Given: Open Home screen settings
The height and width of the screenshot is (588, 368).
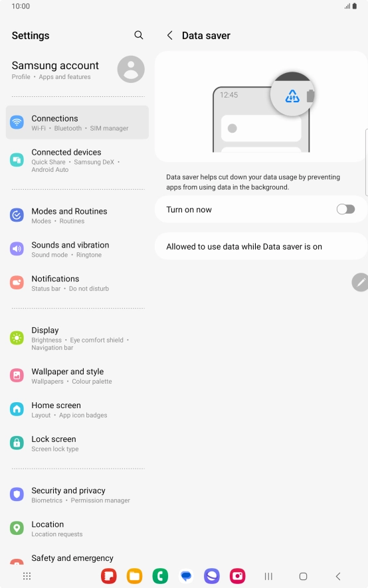Looking at the screenshot, I should tap(77, 409).
